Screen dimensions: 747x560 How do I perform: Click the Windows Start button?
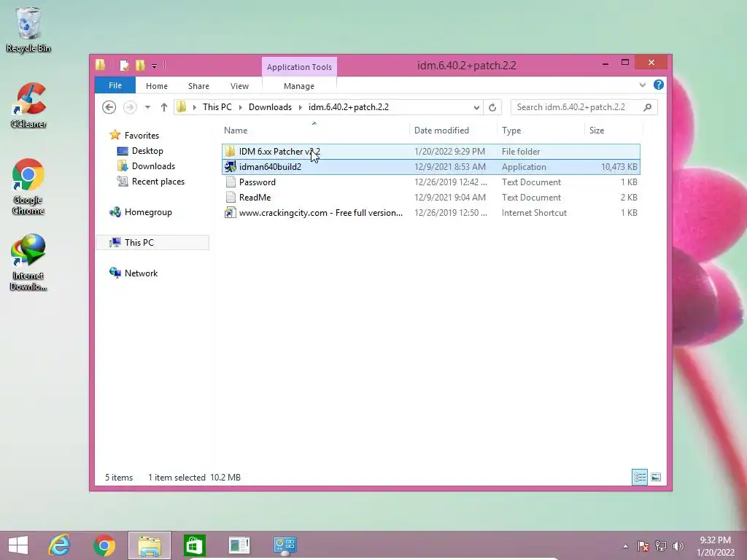point(18,545)
